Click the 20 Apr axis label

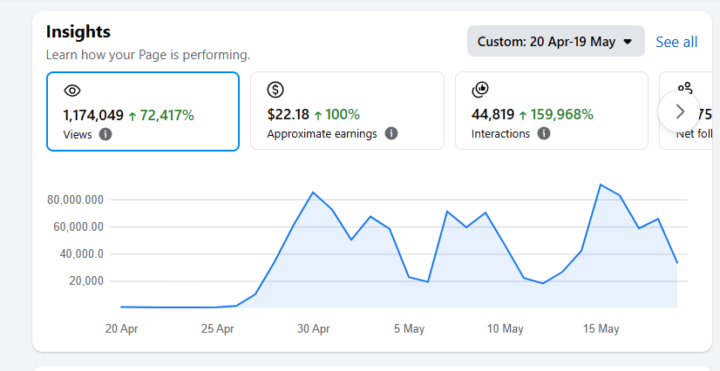tap(122, 329)
